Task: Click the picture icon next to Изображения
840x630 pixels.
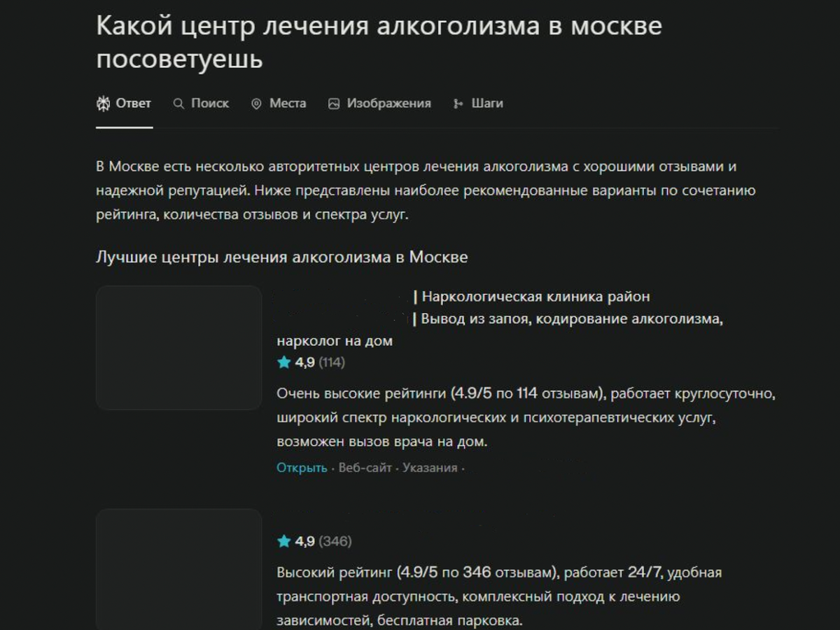Action: (x=334, y=103)
